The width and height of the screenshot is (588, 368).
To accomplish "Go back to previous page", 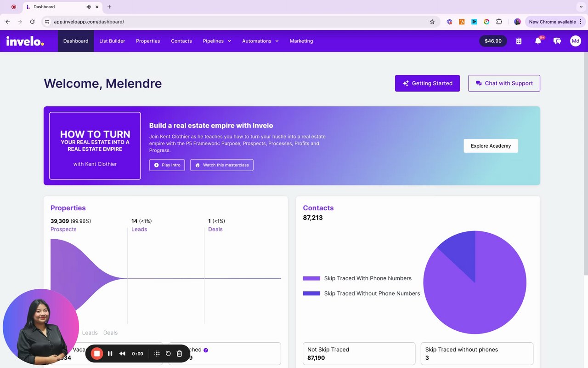I will [x=7, y=22].
